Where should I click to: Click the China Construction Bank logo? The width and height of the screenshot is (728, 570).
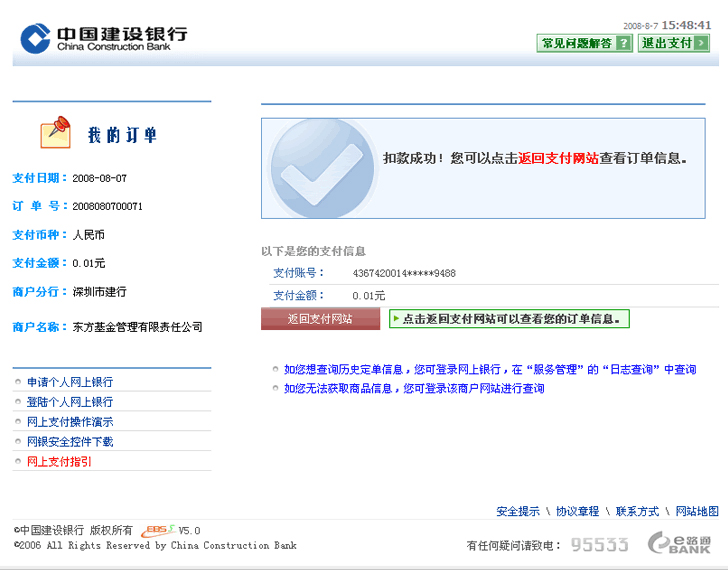pos(104,38)
